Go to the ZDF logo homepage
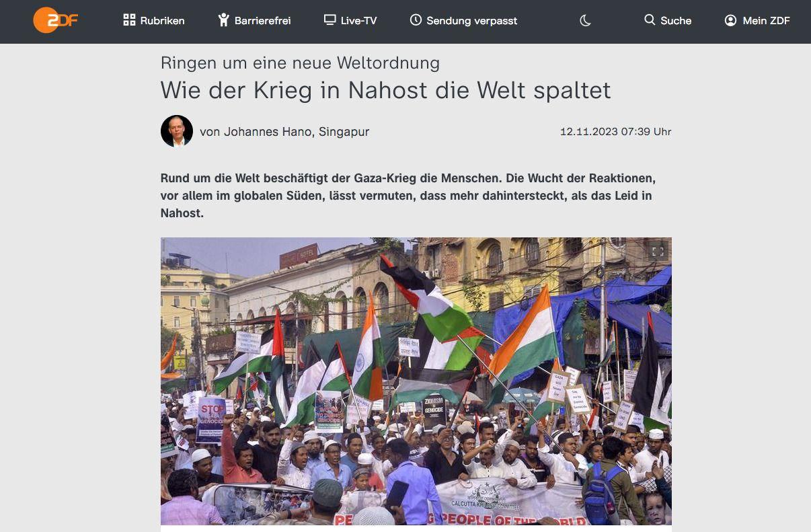This screenshot has height=532, width=811. coord(56,20)
